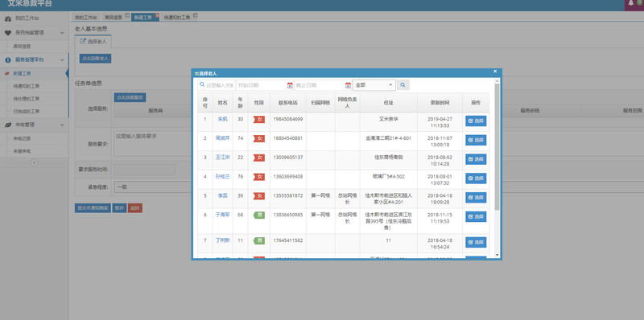Viewport: 644px width, 320px height.
Task: Close the 新建工单 tab
Action: 157,15
